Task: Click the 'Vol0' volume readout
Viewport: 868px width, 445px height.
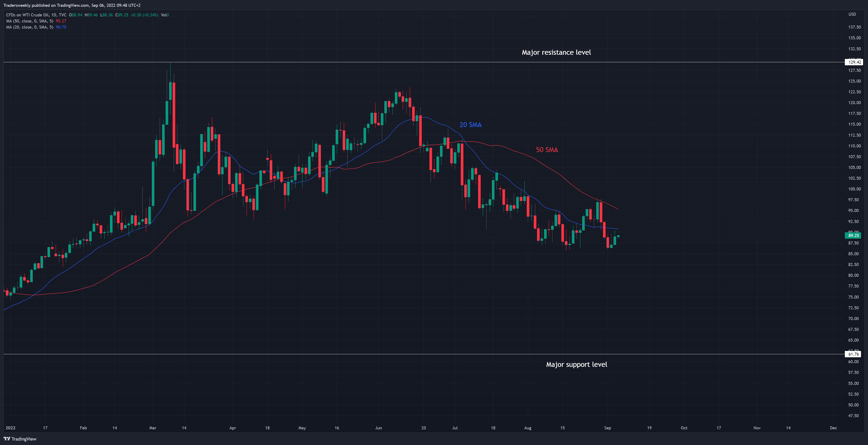Action: 165,15
